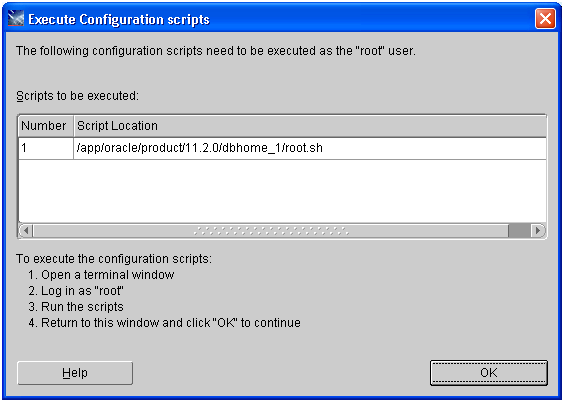Viewport: 564px width, 402px height.
Task: Select the Number column header
Action: point(46,126)
